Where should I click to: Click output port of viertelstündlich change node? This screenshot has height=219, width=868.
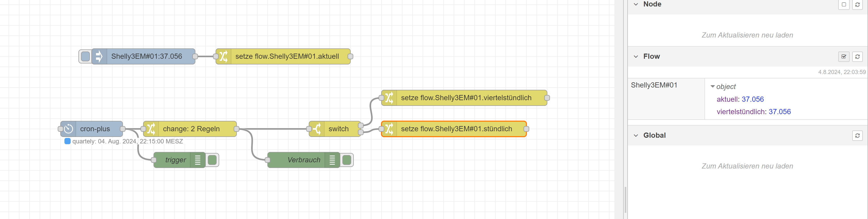pyautogui.click(x=547, y=98)
